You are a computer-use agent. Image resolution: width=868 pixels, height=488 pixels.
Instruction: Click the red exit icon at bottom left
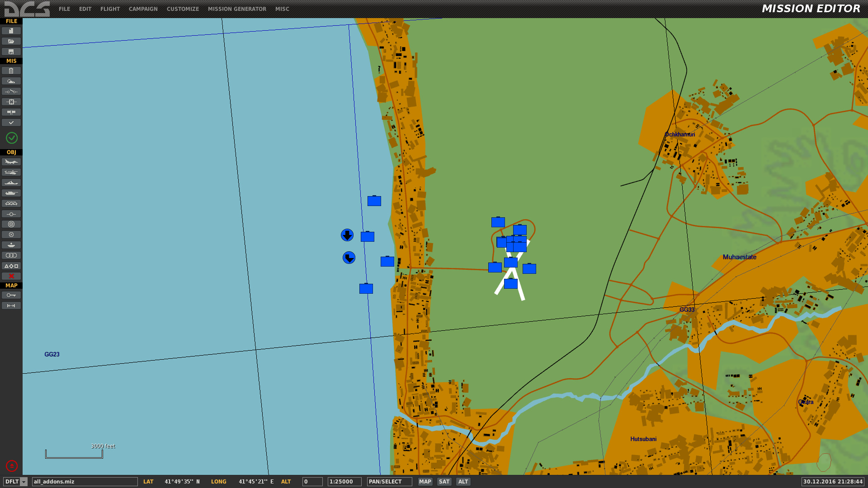[12, 465]
